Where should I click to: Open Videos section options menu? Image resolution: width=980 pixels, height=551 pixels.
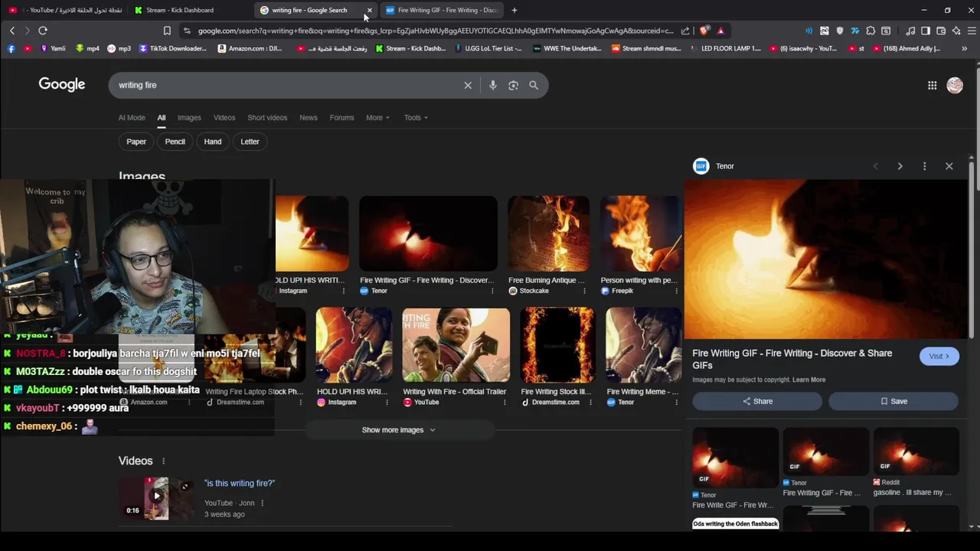tap(163, 461)
